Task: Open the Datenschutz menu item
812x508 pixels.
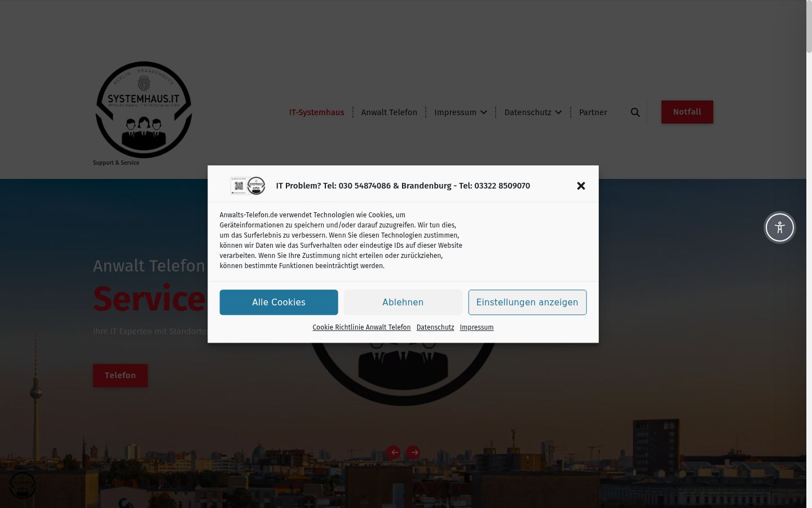Action: [528, 112]
